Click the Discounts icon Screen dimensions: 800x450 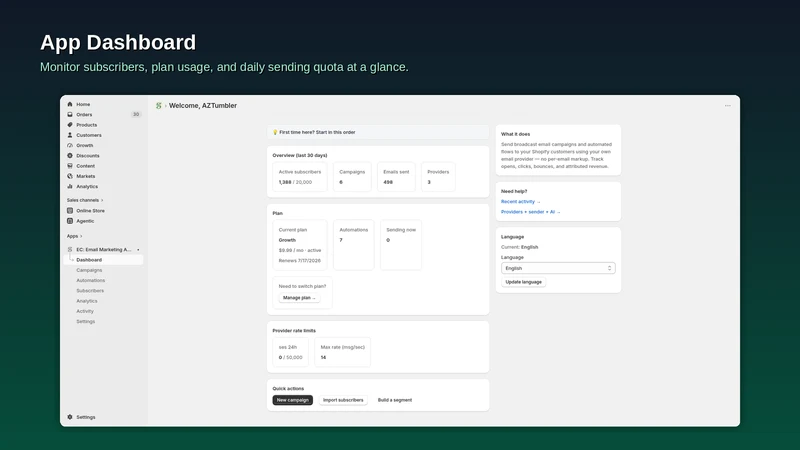click(x=70, y=156)
